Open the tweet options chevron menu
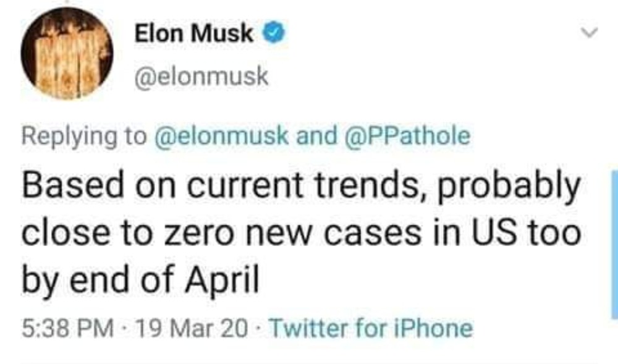618x364 pixels. click(x=591, y=33)
